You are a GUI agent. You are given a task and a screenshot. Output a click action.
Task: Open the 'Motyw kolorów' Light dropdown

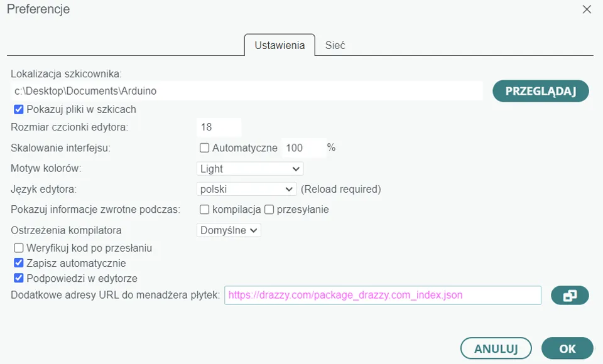250,168
